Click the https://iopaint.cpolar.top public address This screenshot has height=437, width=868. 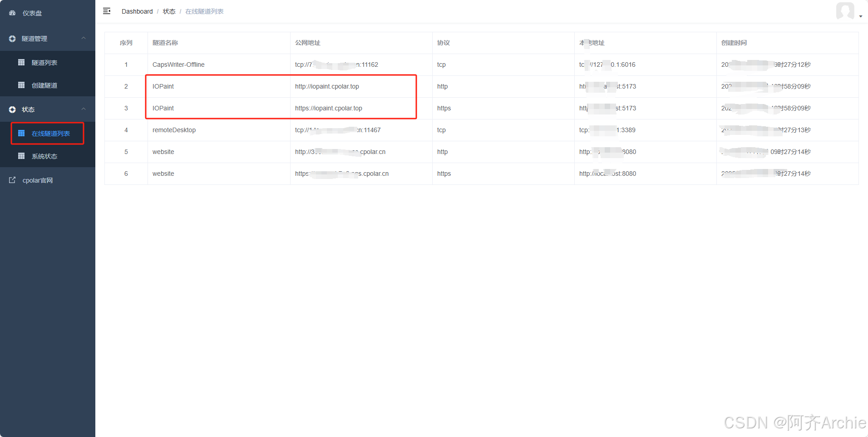(x=328, y=108)
